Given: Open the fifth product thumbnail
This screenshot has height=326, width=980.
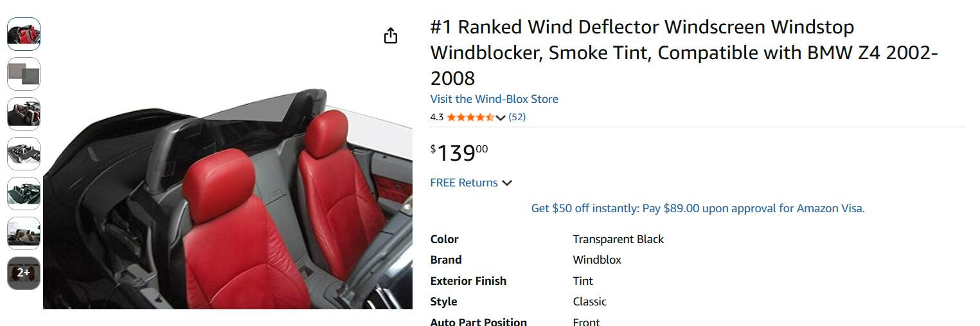Looking at the screenshot, I should [x=24, y=194].
